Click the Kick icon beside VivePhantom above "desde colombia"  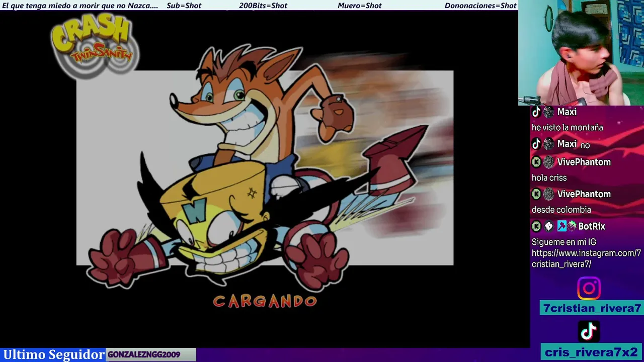click(536, 194)
